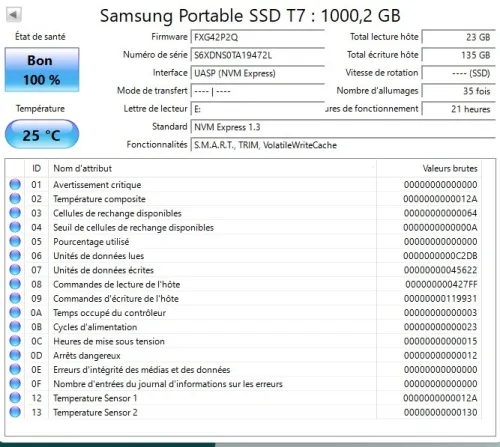Click status icon for Pourcentage utilisé
The height and width of the screenshot is (447, 500).
coord(15,241)
